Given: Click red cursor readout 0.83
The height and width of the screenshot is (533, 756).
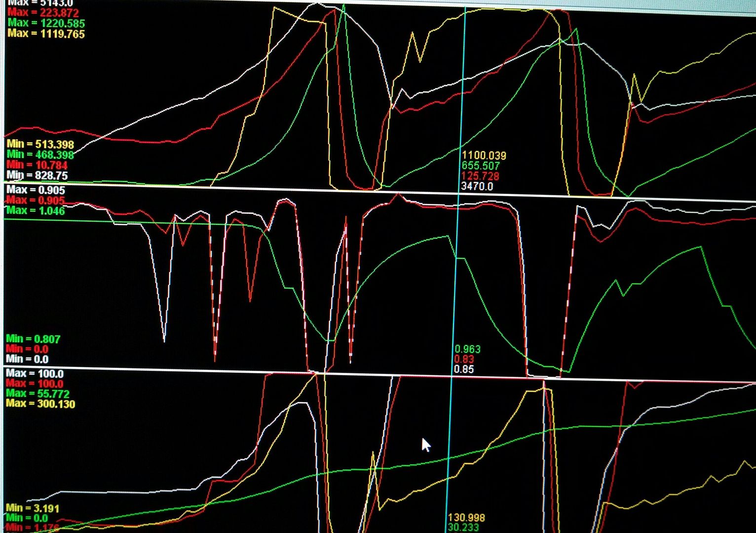Looking at the screenshot, I should [x=464, y=359].
